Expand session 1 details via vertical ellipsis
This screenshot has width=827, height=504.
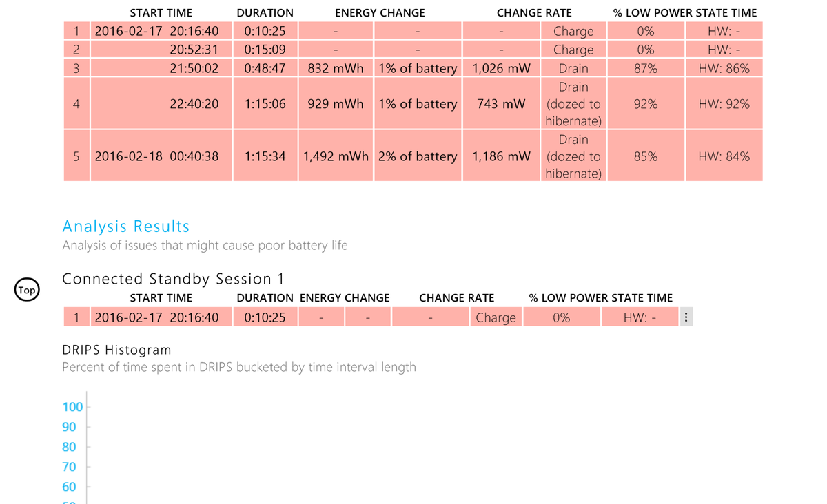pos(686,317)
